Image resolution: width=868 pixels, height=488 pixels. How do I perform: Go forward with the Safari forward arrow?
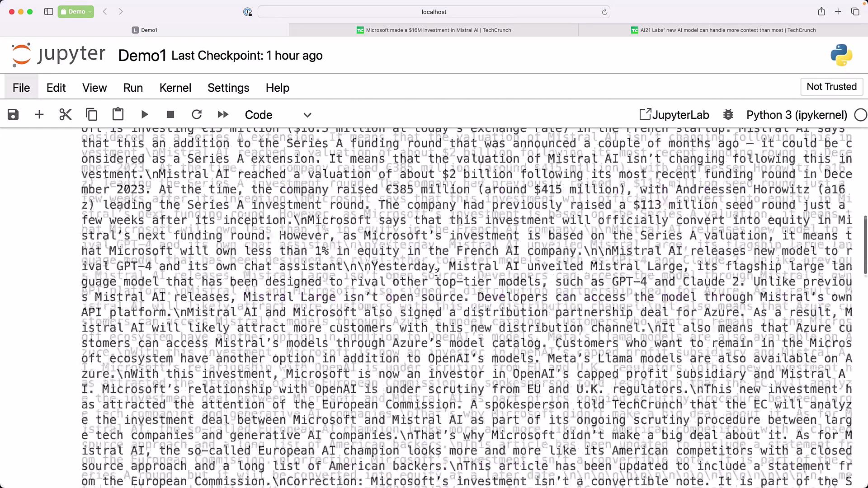point(121,12)
